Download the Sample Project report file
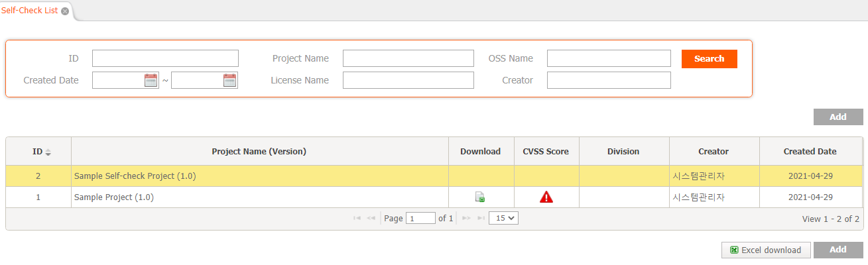The image size is (868, 265). pos(480,197)
